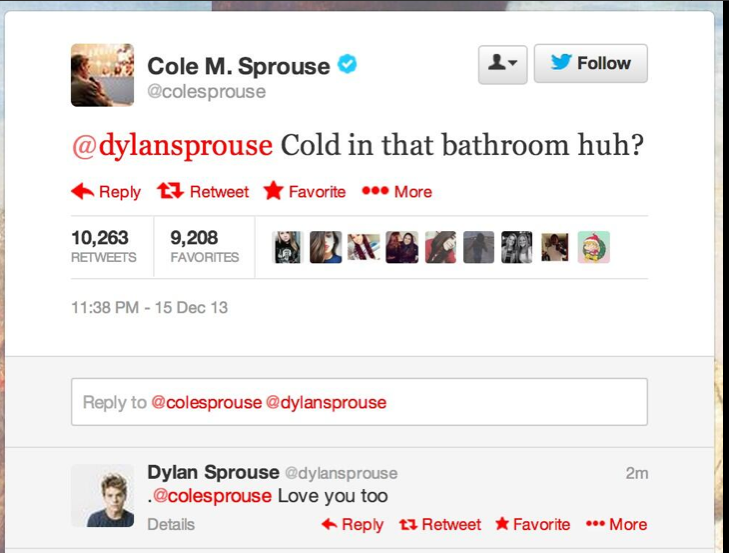This screenshot has width=729, height=553.
Task: Retweet Cole M. Sprouse's tweet
Action: pyautogui.click(x=203, y=192)
